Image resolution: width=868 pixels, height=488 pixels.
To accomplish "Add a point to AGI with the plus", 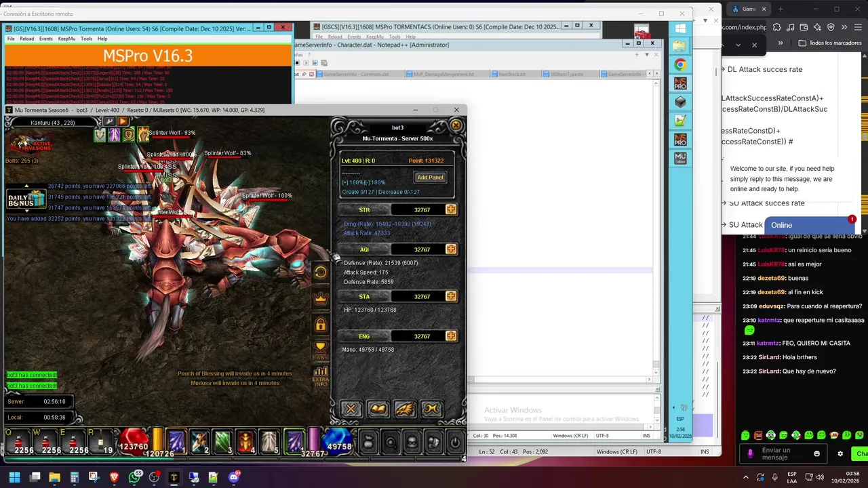I will 451,249.
